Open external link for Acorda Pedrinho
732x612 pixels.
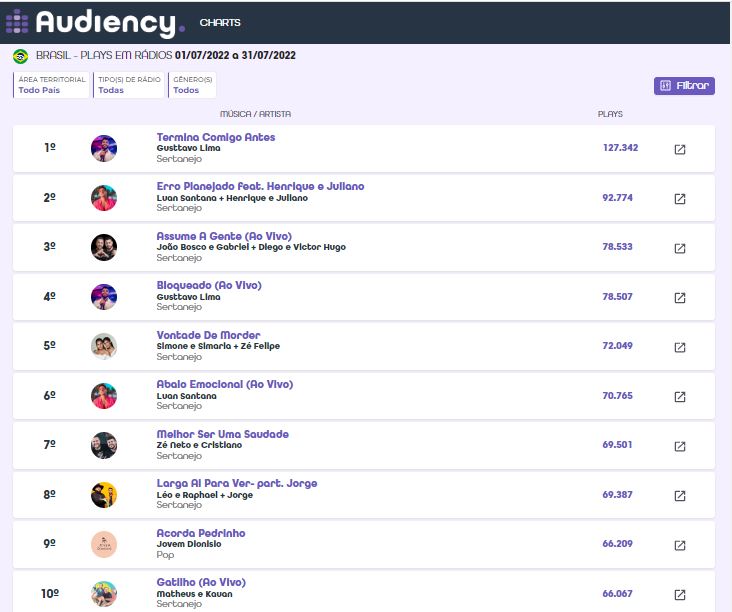(x=680, y=545)
